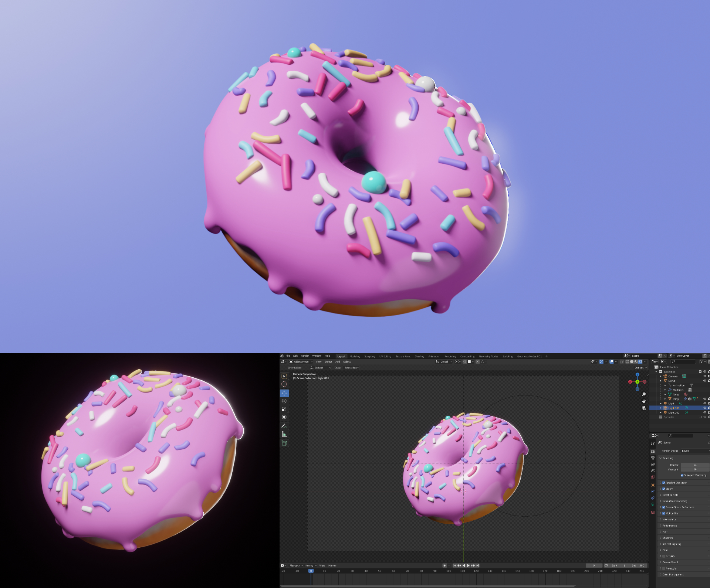Switch to the Shading workspace tab
Viewport: 710px width, 588px height.
(x=419, y=356)
